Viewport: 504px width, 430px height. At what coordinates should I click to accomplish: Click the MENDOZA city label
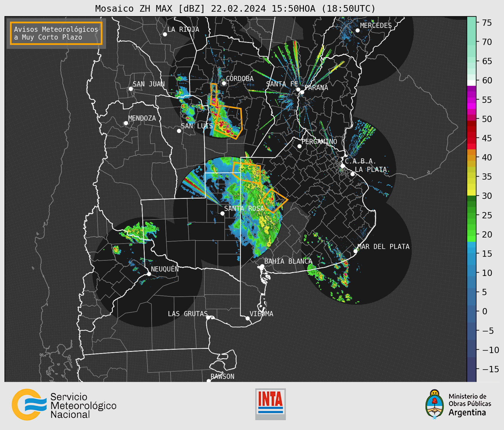pos(142,118)
